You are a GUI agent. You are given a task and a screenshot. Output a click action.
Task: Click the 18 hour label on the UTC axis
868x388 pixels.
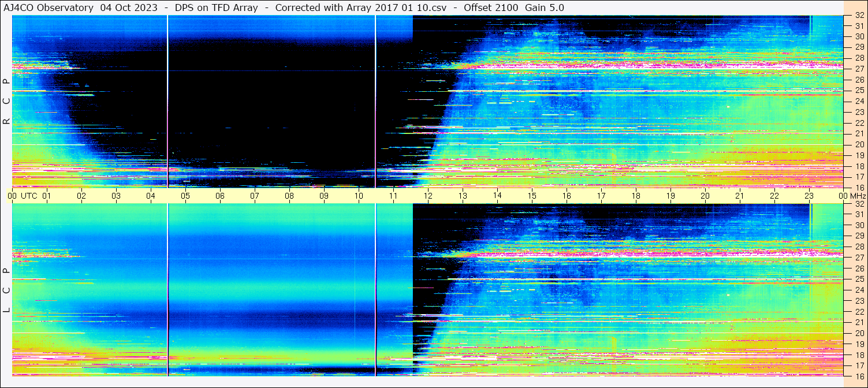point(636,196)
